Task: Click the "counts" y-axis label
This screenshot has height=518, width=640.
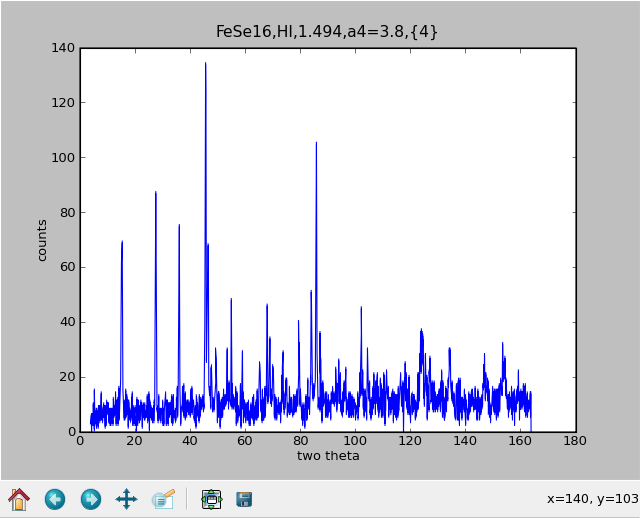Action: coord(42,240)
